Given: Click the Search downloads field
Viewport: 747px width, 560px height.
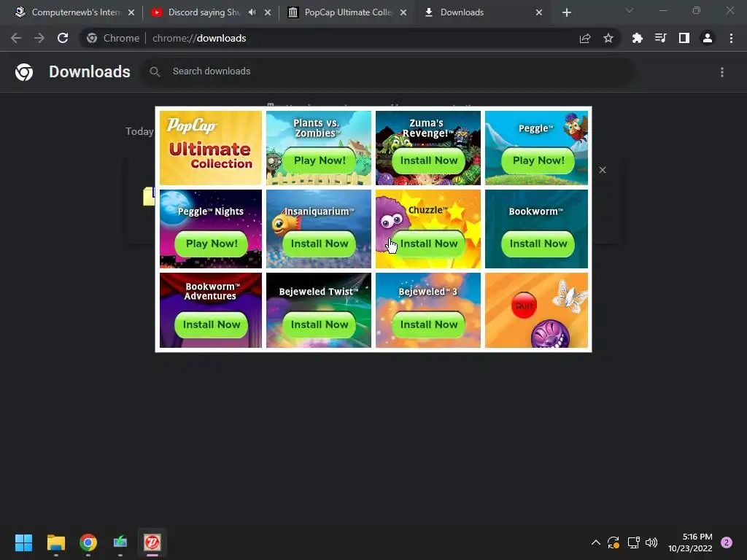Looking at the screenshot, I should (387, 71).
